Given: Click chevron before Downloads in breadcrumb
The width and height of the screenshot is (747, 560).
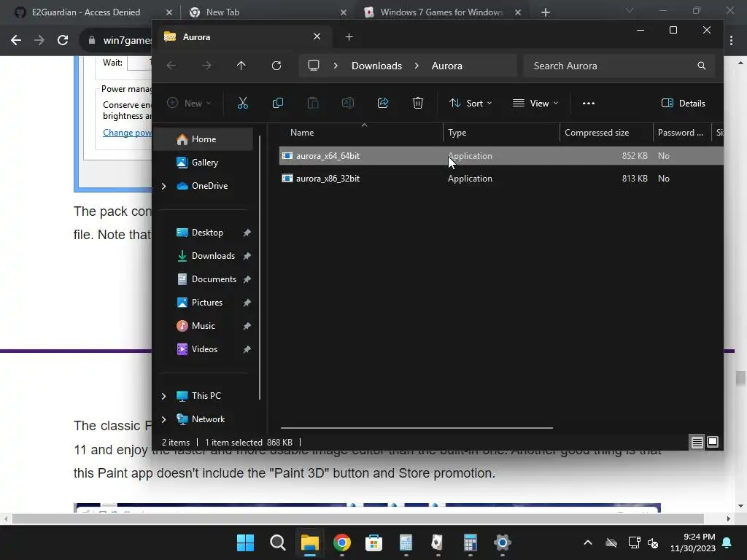Looking at the screenshot, I should click(336, 66).
